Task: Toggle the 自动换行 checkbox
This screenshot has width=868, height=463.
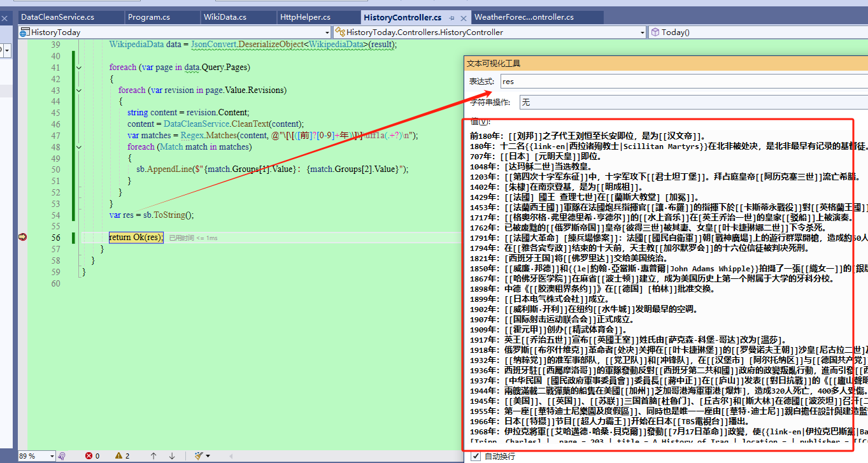Action: pos(474,457)
